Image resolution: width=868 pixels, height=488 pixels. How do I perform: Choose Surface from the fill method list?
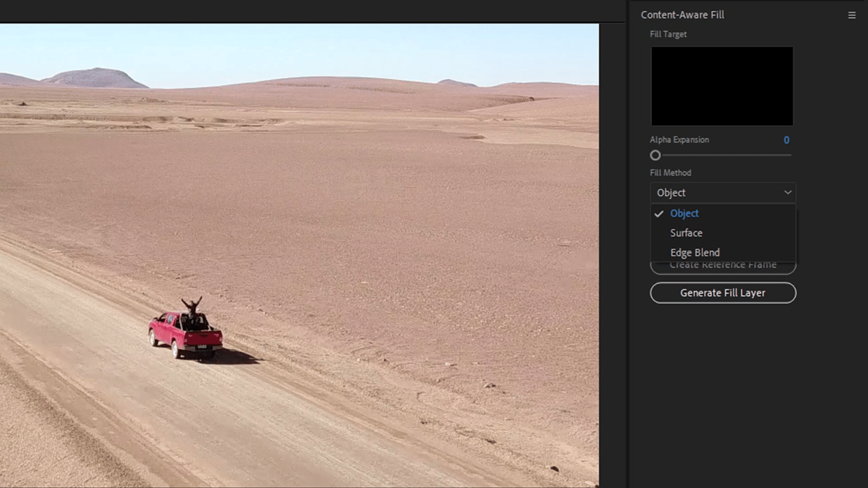[686, 233]
